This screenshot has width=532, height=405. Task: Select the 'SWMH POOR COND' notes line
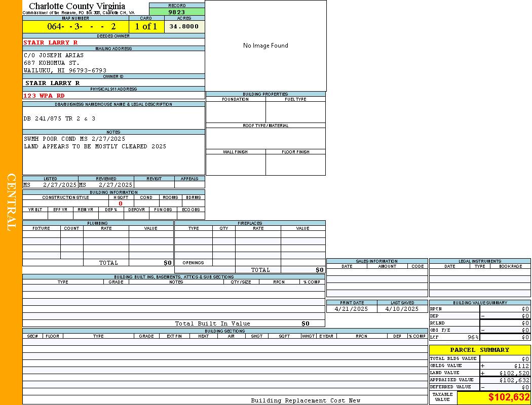(74, 139)
